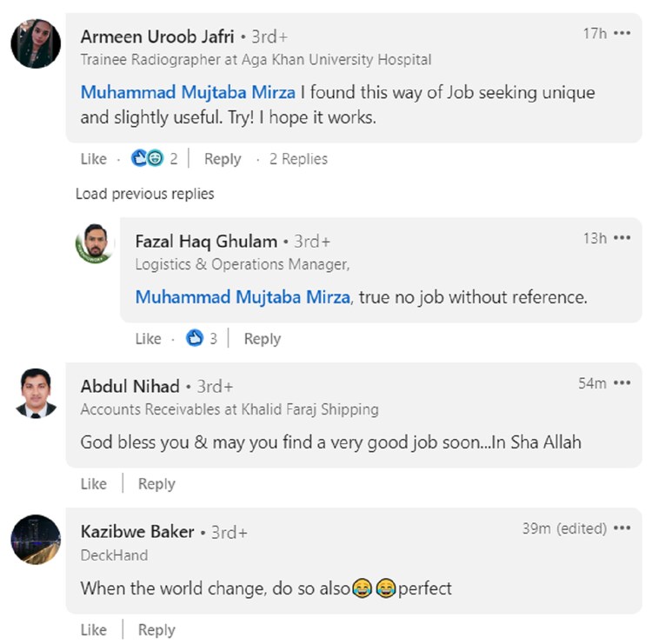The image size is (652, 644).
Task: Like Abdul Nihad's comment
Action: pyautogui.click(x=94, y=484)
